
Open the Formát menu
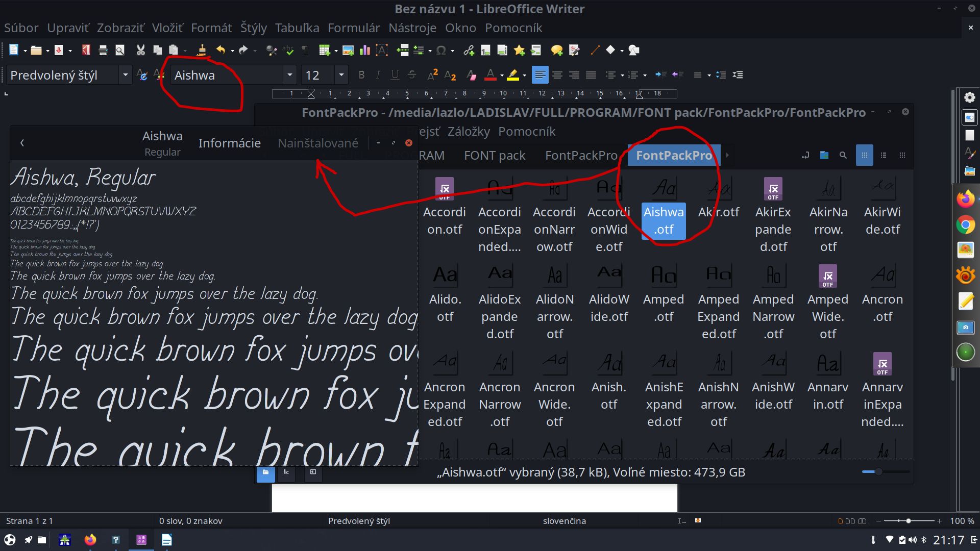[211, 28]
